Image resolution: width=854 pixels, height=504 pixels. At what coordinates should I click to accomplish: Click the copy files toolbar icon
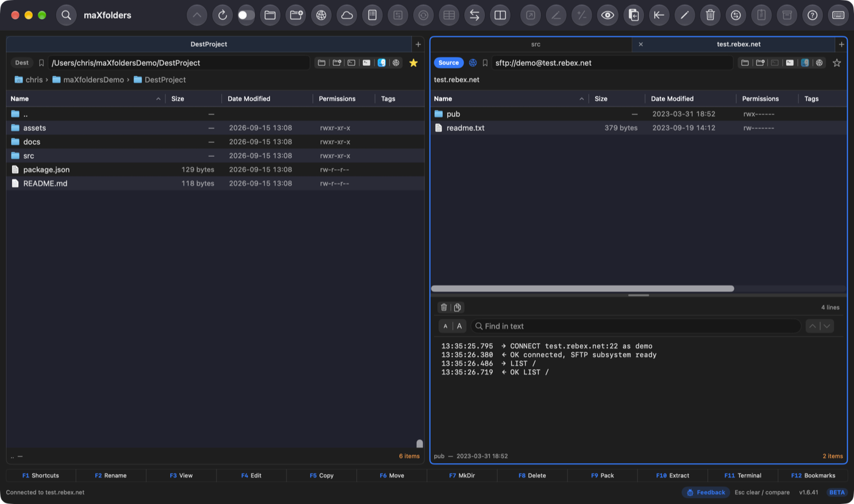634,15
